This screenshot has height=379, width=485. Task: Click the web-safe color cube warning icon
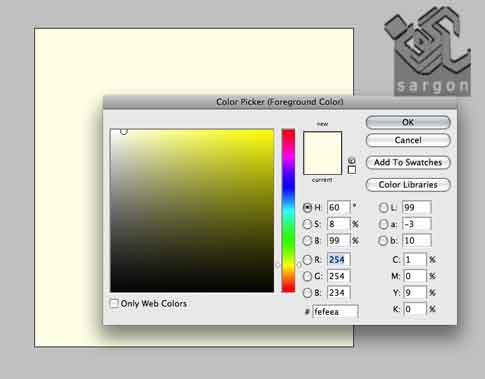coord(352,161)
